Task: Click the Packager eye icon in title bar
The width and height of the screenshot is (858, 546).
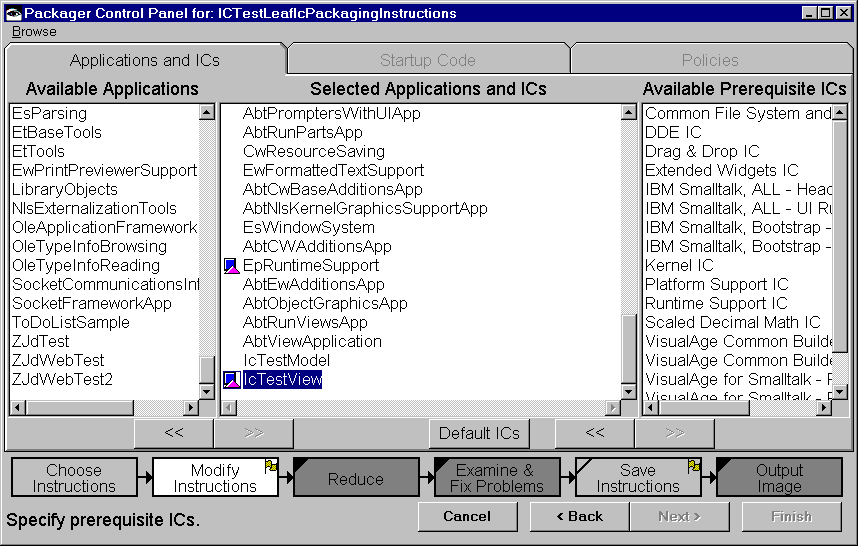Action: tap(12, 13)
